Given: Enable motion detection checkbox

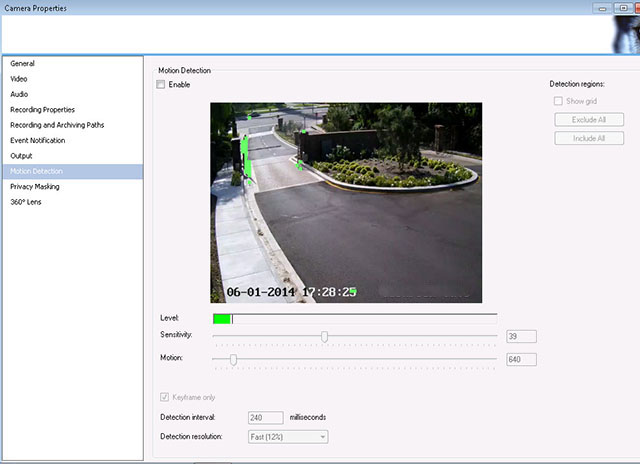Looking at the screenshot, I should pos(162,85).
